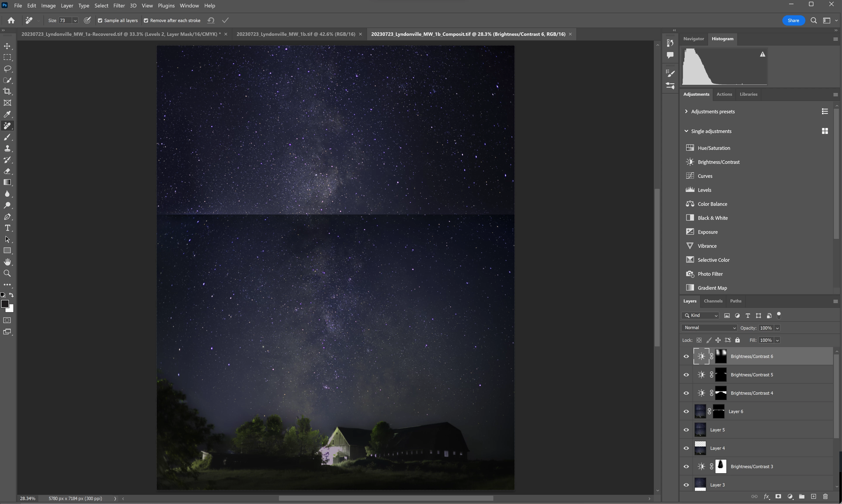Select the Lasso tool
This screenshot has width=842, height=504.
7,69
